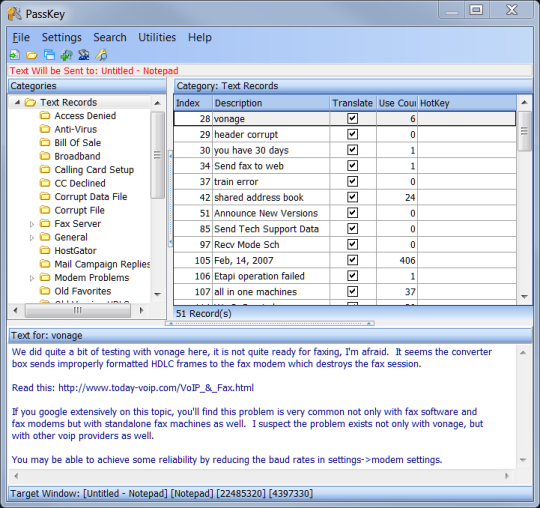Viewport: 540px width, 508px height.
Task: Click the yellow open folder toolbar icon
Action: (32, 55)
